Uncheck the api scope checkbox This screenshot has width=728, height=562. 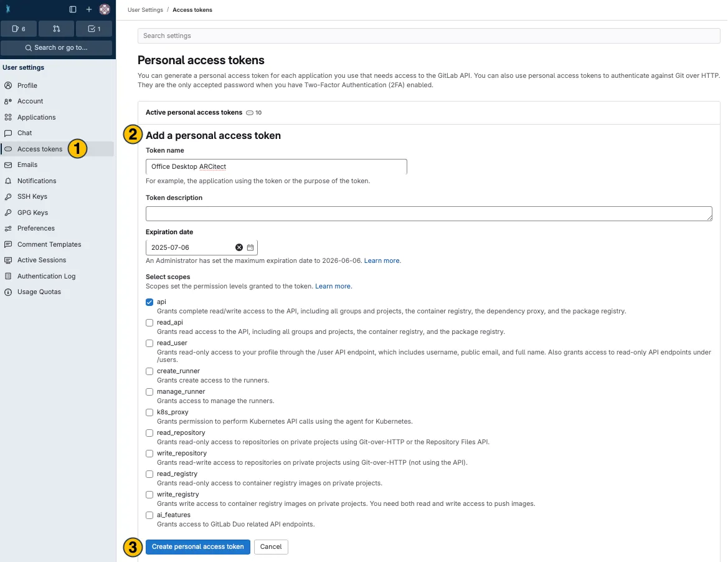[x=149, y=302]
